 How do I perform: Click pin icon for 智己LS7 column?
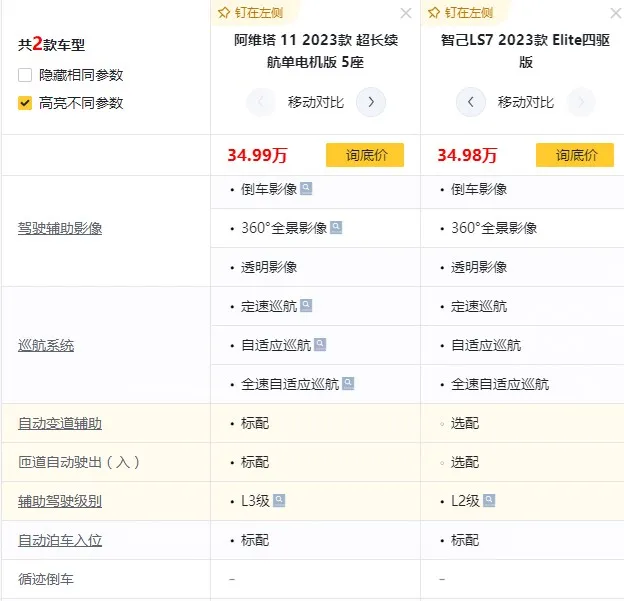coord(434,13)
